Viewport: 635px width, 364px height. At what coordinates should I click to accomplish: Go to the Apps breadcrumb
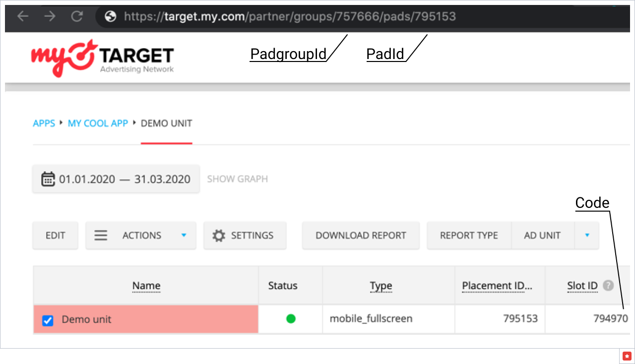pyautogui.click(x=44, y=123)
